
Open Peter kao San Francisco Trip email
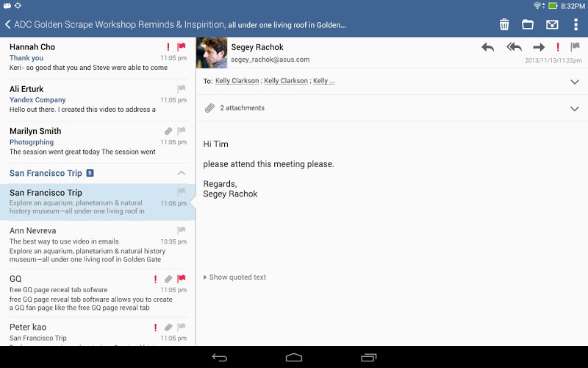click(x=98, y=332)
